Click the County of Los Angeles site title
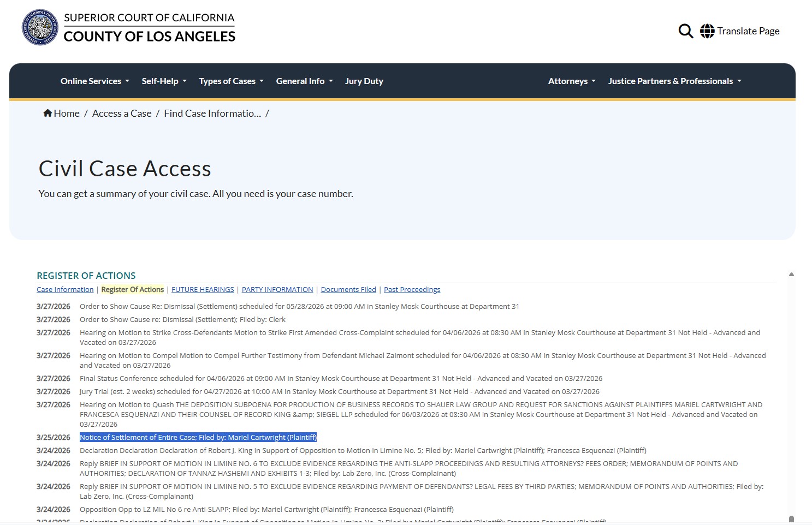Viewport: 812px width, 525px height. 150,37
